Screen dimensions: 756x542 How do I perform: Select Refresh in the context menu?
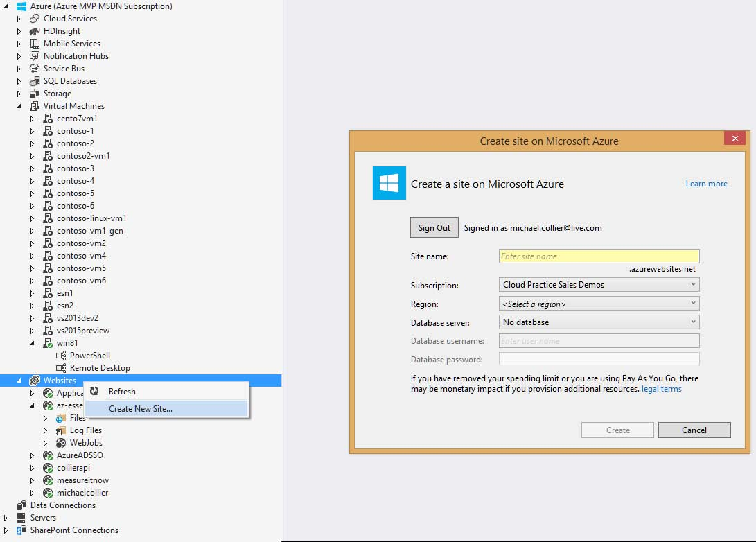(122, 392)
